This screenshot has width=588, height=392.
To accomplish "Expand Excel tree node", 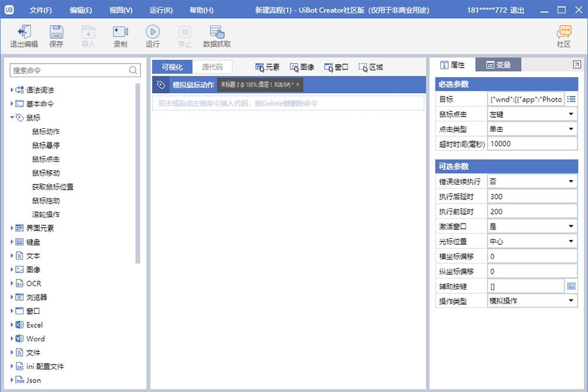I will [x=12, y=325].
